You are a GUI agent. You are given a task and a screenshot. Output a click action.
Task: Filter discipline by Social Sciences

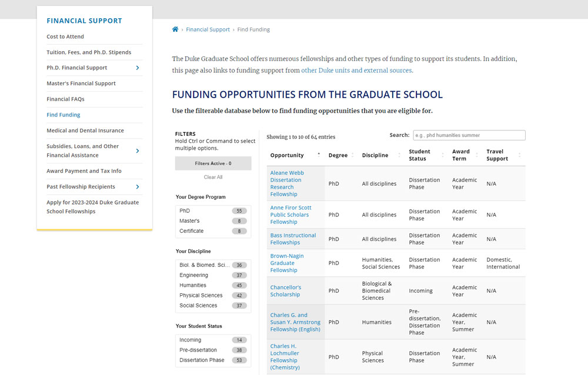point(213,306)
